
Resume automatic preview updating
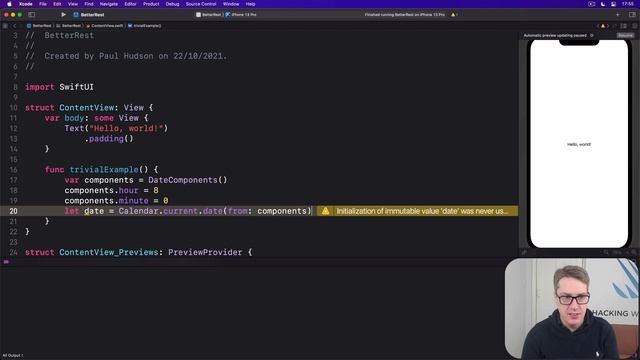click(x=625, y=36)
